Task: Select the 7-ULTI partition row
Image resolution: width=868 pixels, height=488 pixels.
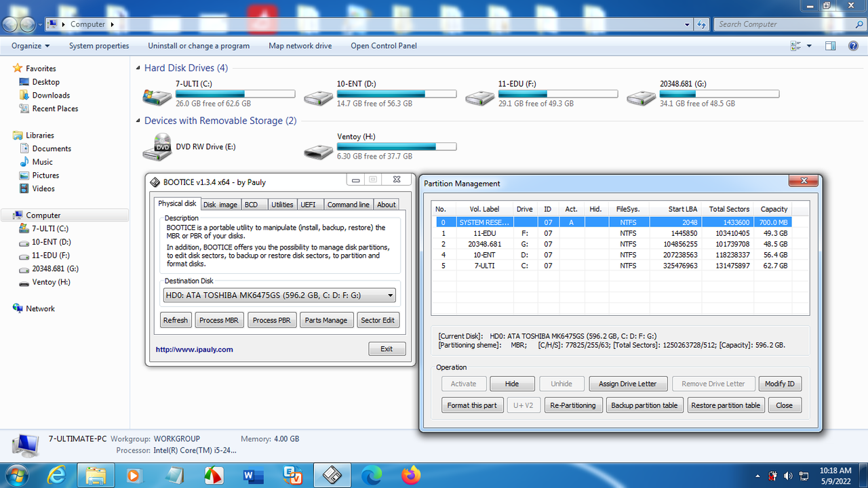Action: (x=613, y=266)
